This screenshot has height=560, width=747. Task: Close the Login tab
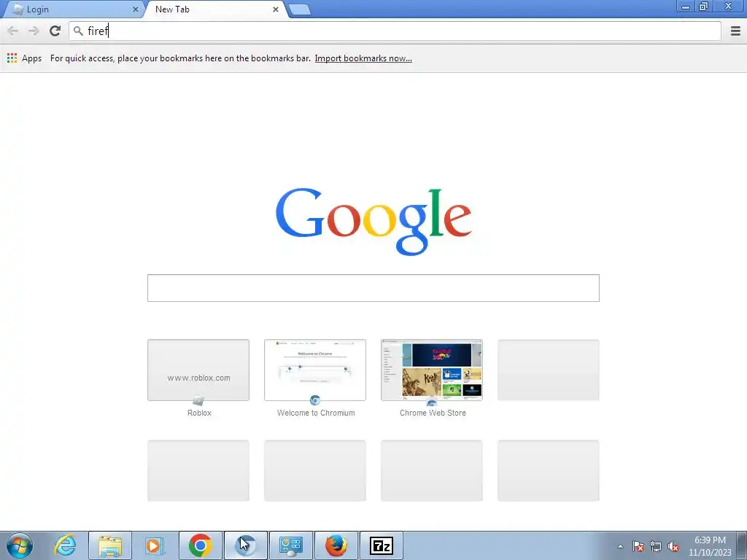pyautogui.click(x=135, y=9)
